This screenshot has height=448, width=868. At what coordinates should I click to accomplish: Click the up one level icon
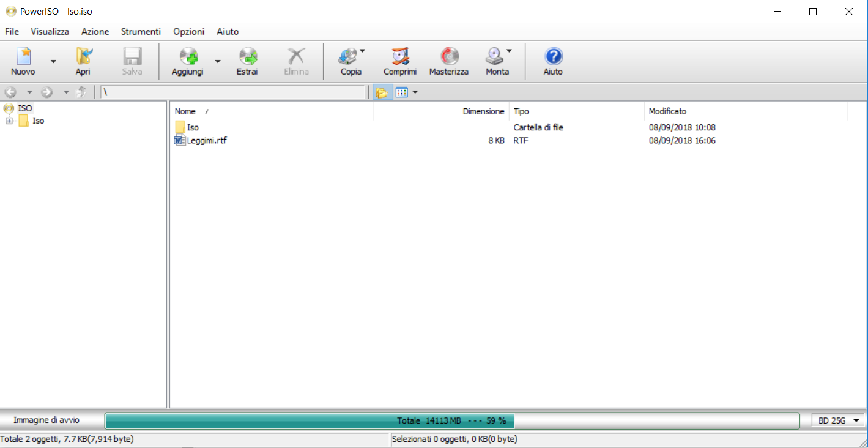tap(81, 92)
